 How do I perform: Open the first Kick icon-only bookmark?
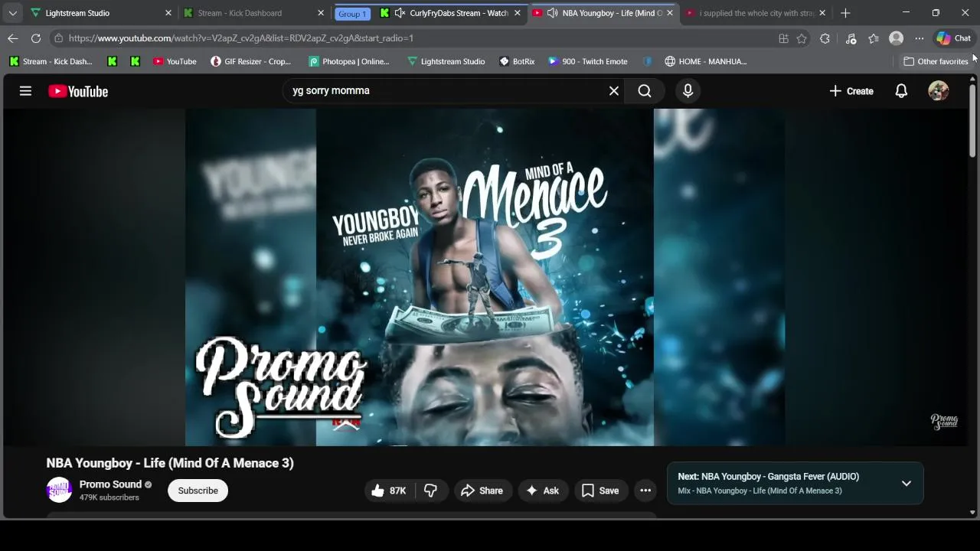click(113, 61)
